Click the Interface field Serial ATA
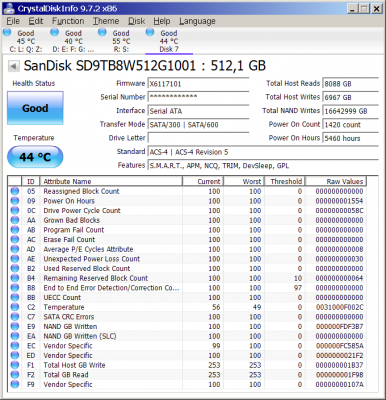 (x=198, y=111)
